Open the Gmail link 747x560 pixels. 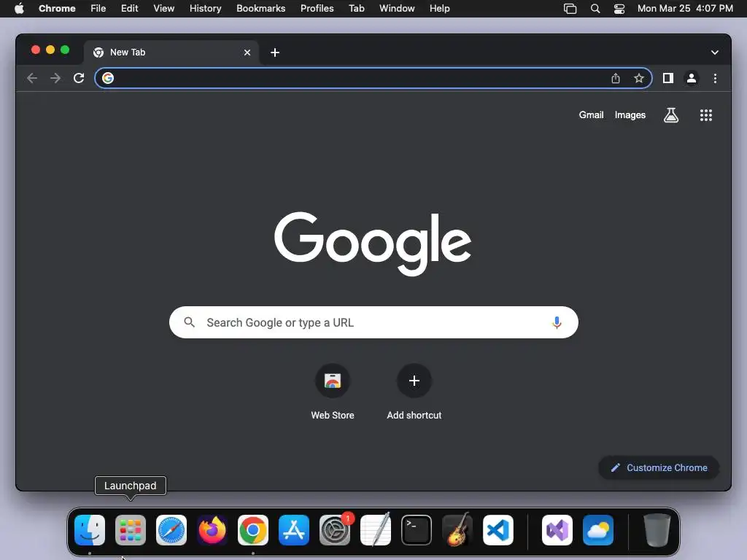(591, 114)
